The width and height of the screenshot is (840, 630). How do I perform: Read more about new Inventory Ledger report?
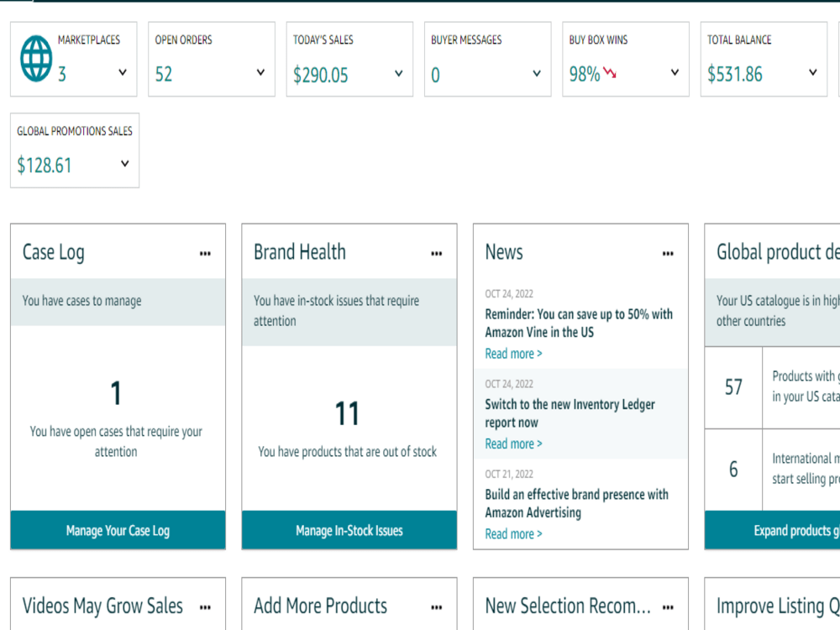(x=513, y=444)
